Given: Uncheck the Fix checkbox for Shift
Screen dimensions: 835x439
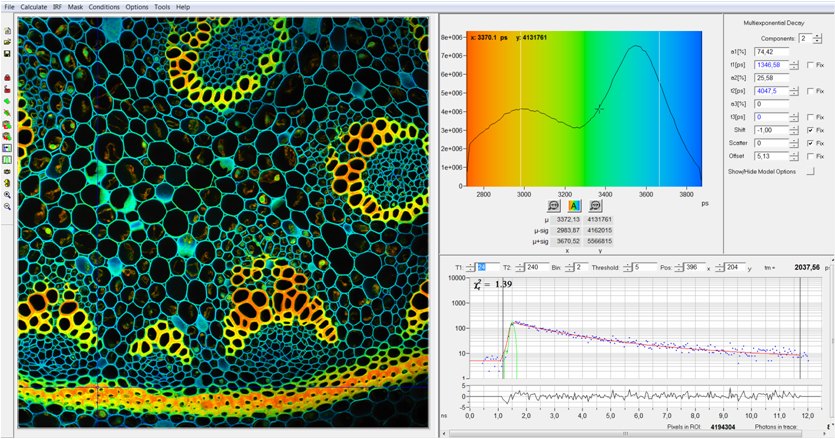Looking at the screenshot, I should [x=809, y=130].
